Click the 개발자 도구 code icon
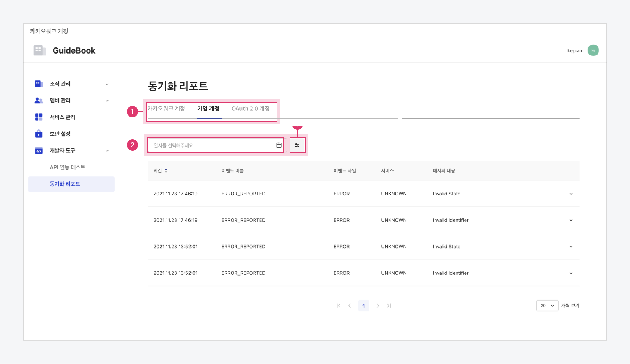Viewport: 630px width, 364px height. [x=39, y=151]
